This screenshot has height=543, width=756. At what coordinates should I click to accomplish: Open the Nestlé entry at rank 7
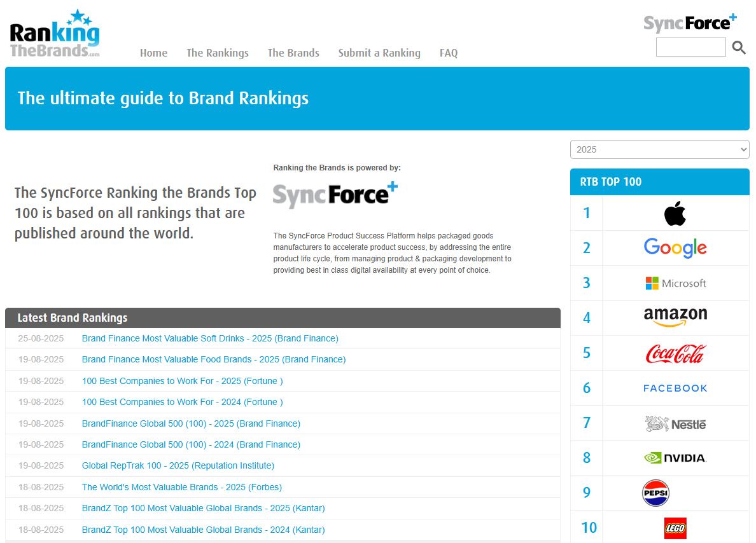(x=675, y=423)
